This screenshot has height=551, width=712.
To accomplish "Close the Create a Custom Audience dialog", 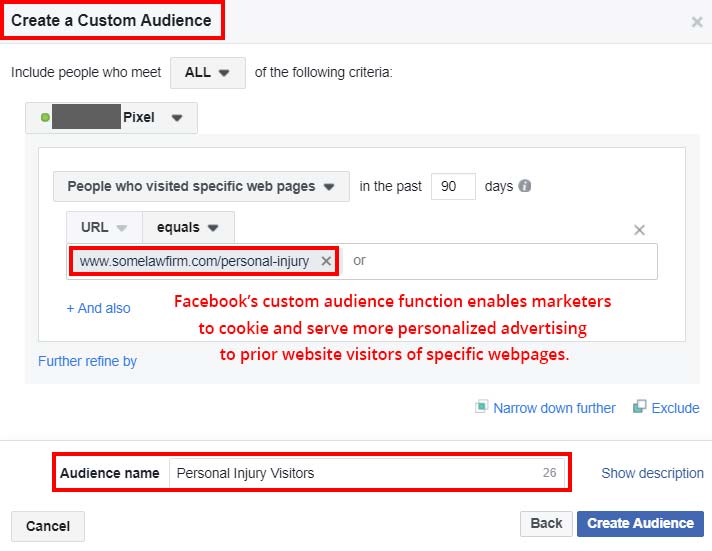I will 697,22.
